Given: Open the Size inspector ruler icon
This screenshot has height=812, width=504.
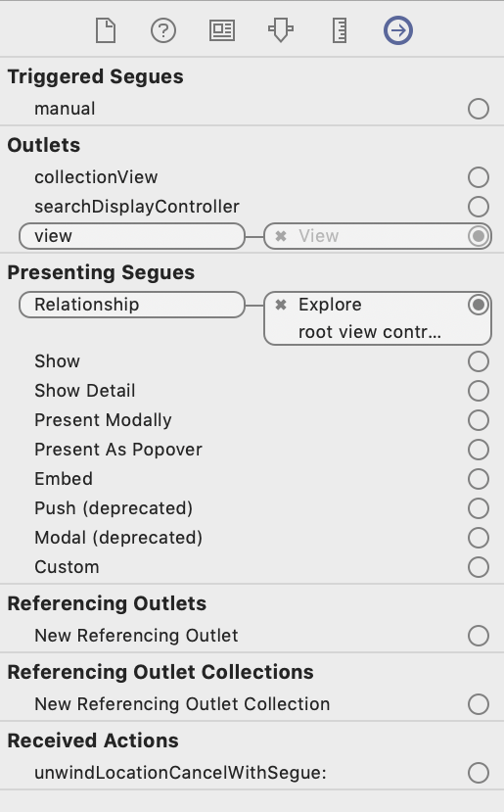Looking at the screenshot, I should (x=340, y=30).
